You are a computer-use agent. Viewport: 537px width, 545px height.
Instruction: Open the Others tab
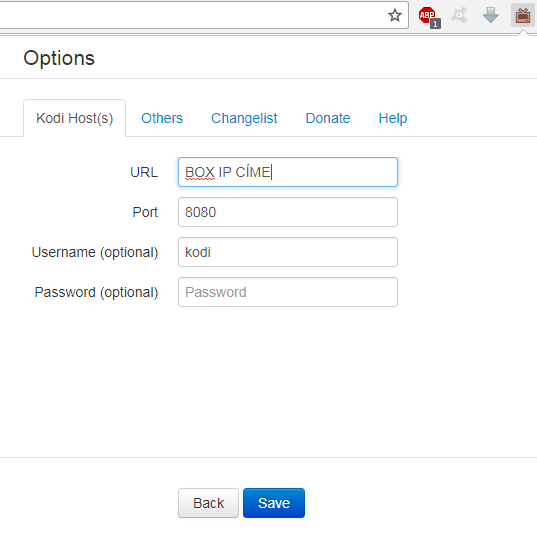coord(162,118)
